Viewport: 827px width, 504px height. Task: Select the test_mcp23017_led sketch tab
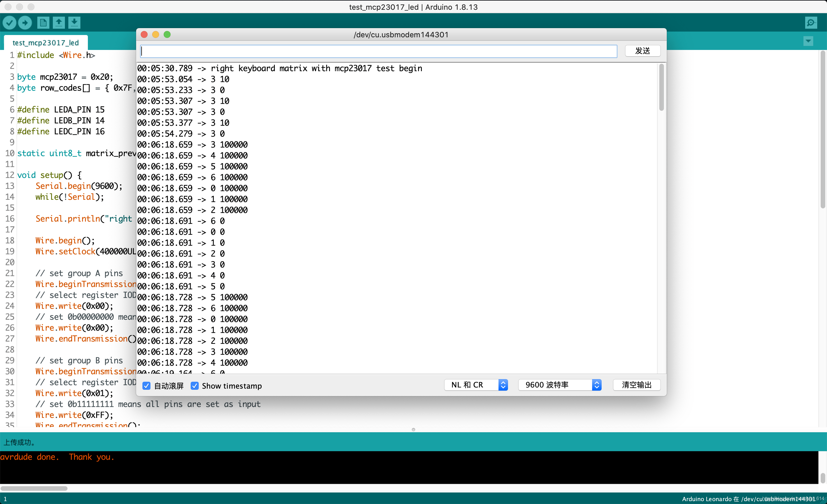coord(46,42)
